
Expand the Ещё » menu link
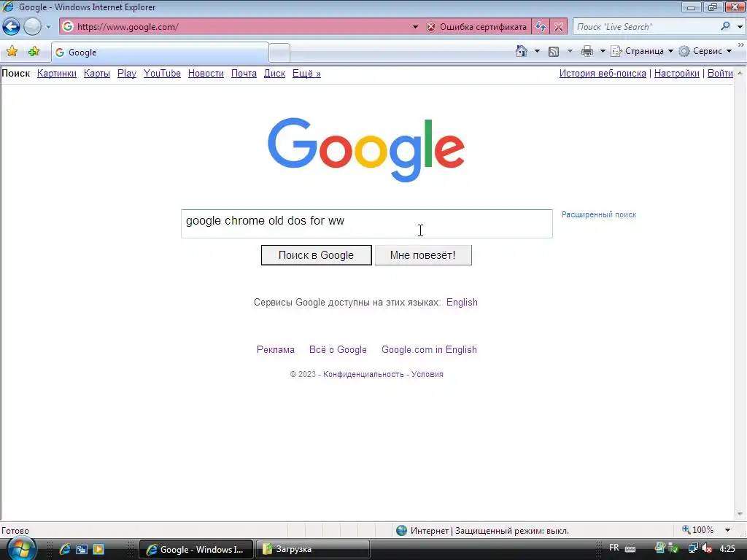306,74
